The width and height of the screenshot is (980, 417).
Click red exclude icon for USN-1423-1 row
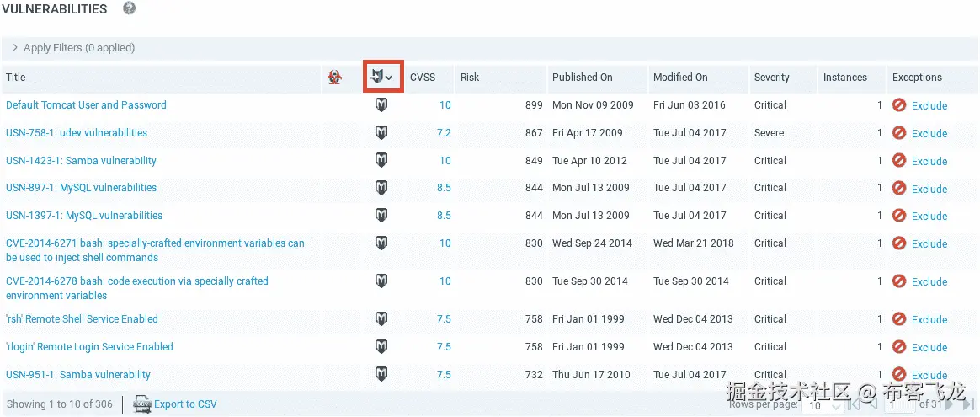pyautogui.click(x=899, y=160)
